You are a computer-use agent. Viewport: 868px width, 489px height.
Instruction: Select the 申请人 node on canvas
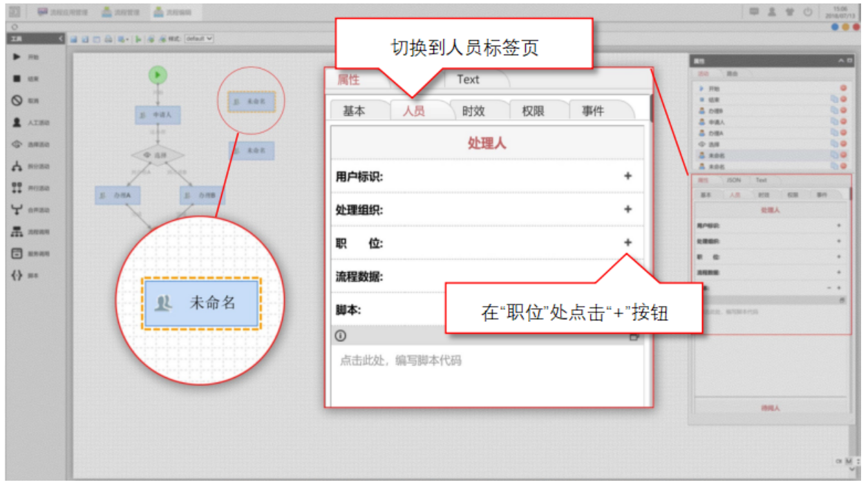point(158,115)
